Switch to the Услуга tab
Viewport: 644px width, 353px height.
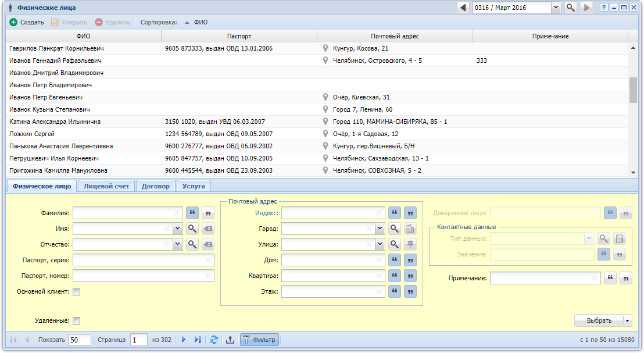click(x=194, y=186)
